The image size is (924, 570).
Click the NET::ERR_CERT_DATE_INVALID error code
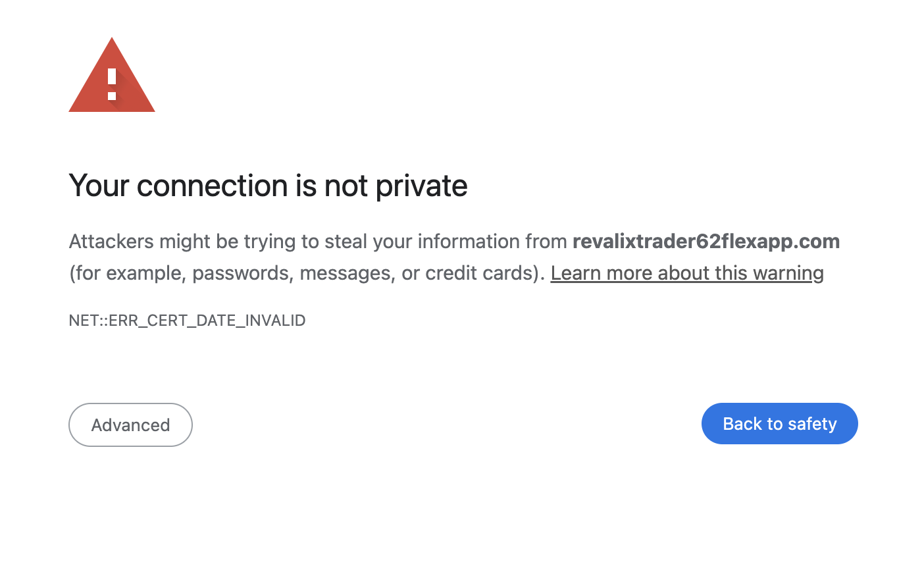coord(187,321)
